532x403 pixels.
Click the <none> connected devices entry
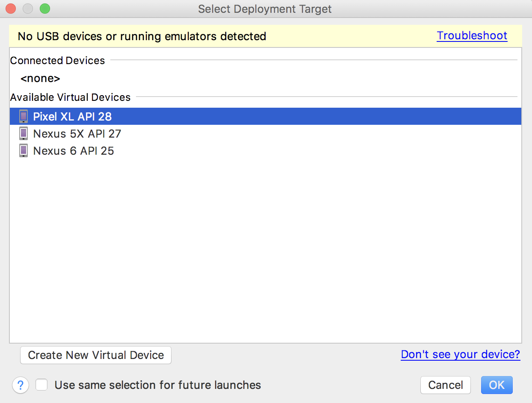[40, 79]
